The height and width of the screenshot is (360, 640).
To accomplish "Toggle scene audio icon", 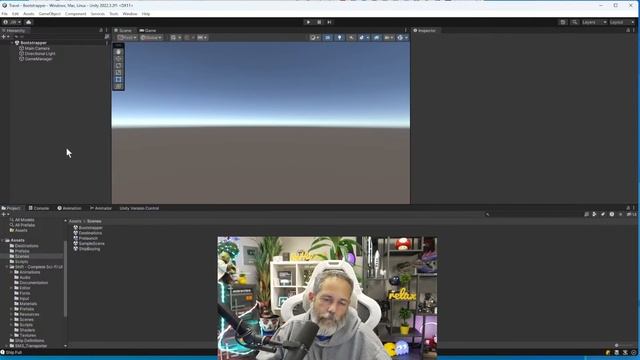I will click(351, 38).
